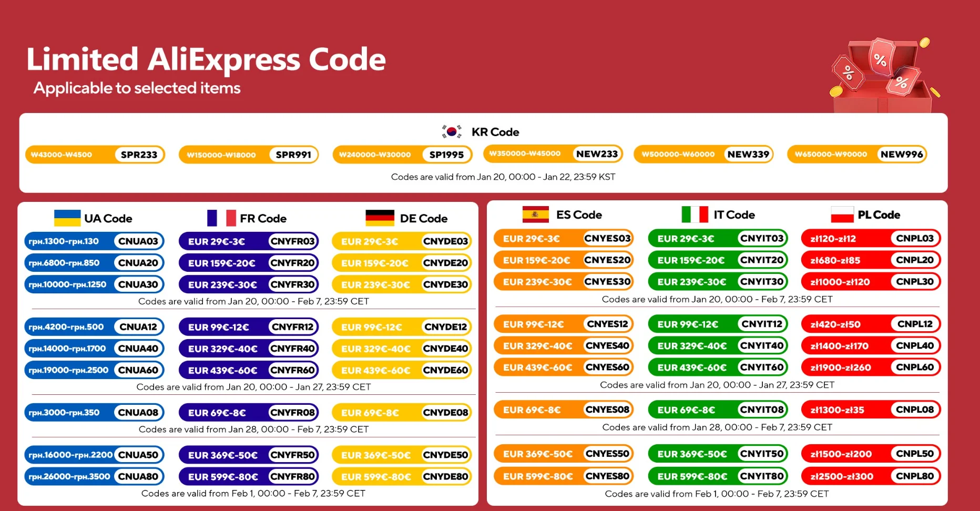Screen dimensions: 980x511
Task: Pick the CNYDE20 code pill
Action: click(x=402, y=263)
